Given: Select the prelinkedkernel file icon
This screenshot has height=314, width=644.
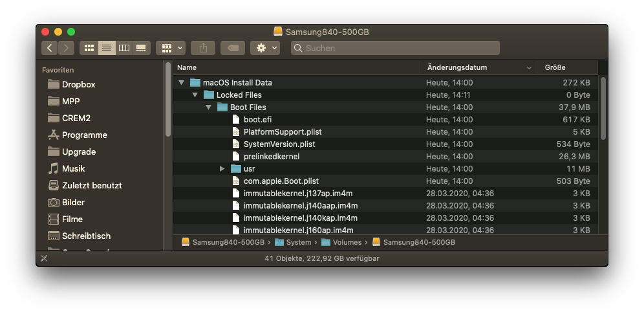Looking at the screenshot, I should [x=236, y=157].
